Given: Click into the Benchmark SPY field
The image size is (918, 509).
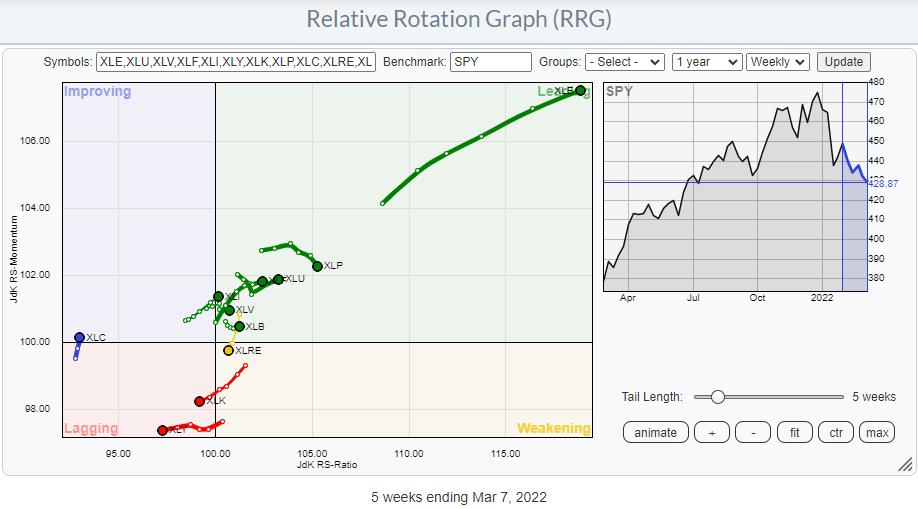Looking at the screenshot, I should 490,62.
